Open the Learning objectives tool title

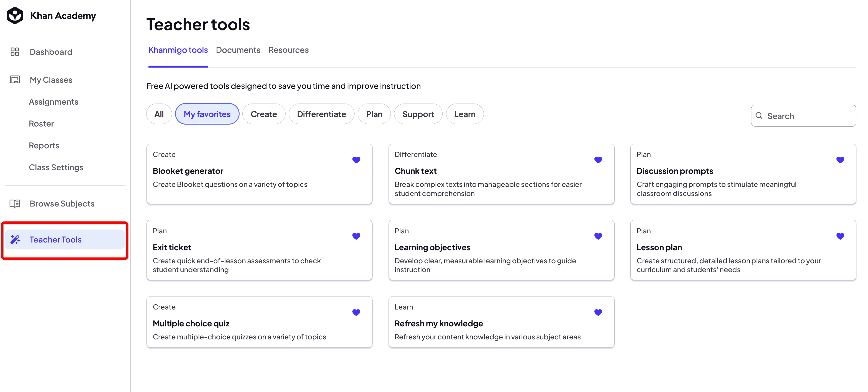click(432, 247)
